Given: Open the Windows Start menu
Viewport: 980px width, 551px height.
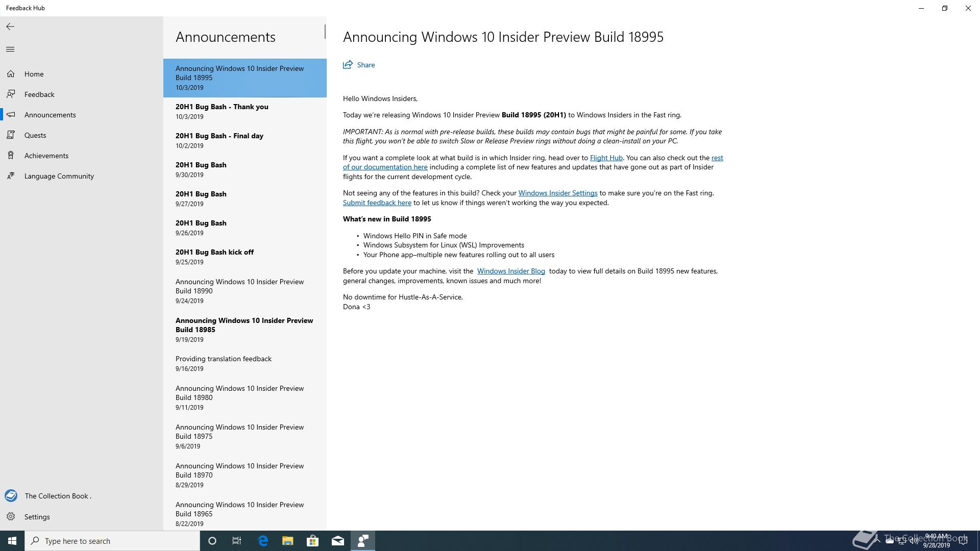Looking at the screenshot, I should 12,541.
